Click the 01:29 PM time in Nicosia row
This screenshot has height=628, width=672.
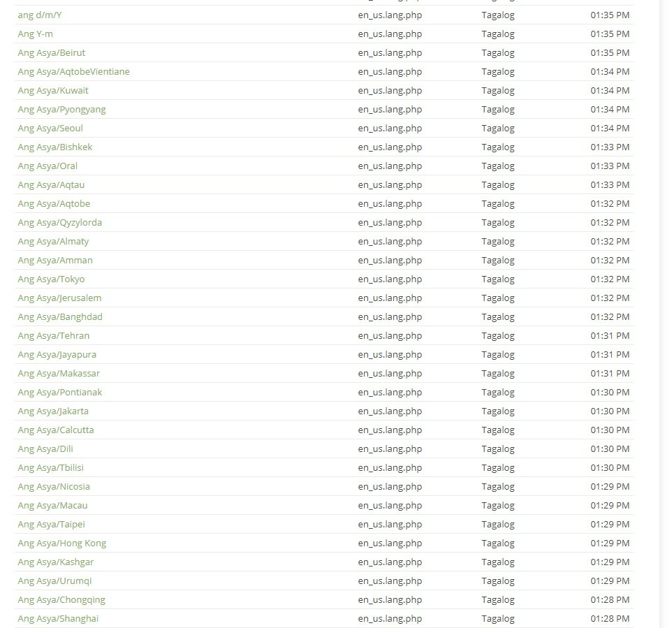(610, 486)
